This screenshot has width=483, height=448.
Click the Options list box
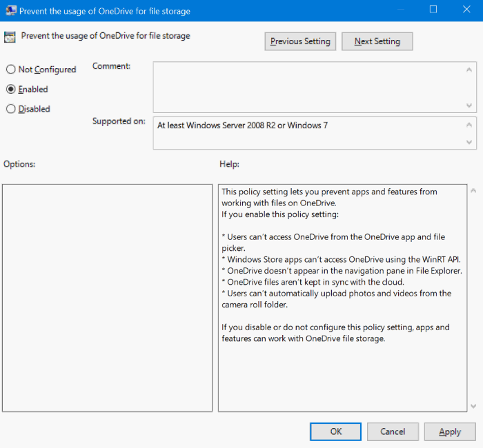[107, 298]
